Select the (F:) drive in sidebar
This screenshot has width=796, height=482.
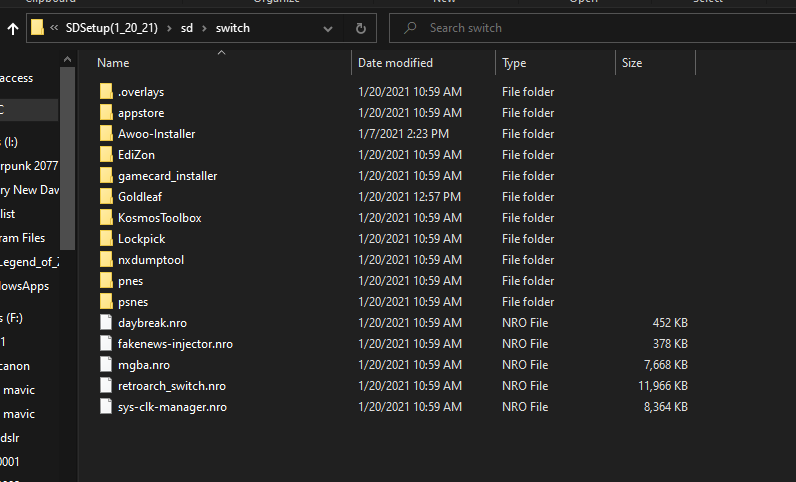12,318
